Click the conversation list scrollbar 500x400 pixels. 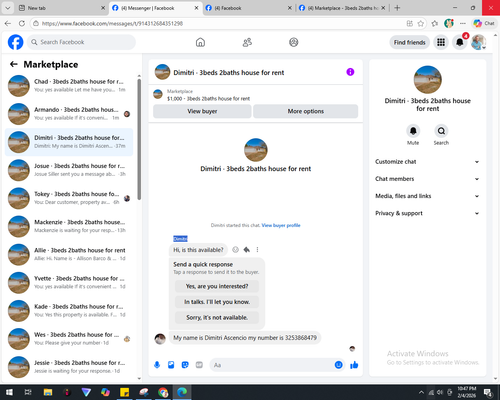pyautogui.click(x=139, y=139)
